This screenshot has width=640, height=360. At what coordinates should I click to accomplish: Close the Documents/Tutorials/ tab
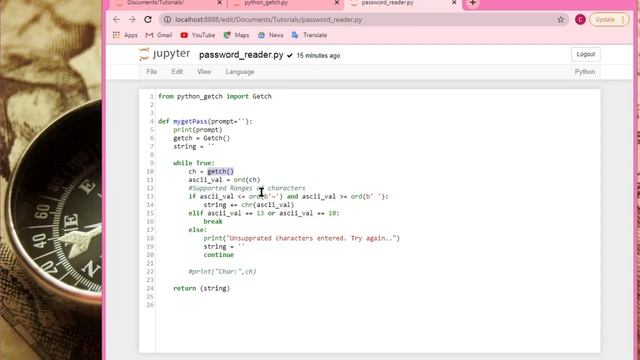219,3
